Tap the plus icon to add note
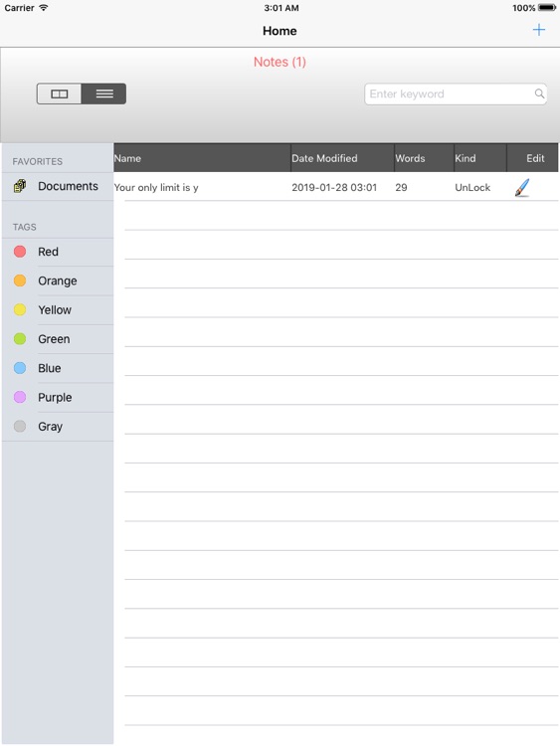 click(x=538, y=30)
